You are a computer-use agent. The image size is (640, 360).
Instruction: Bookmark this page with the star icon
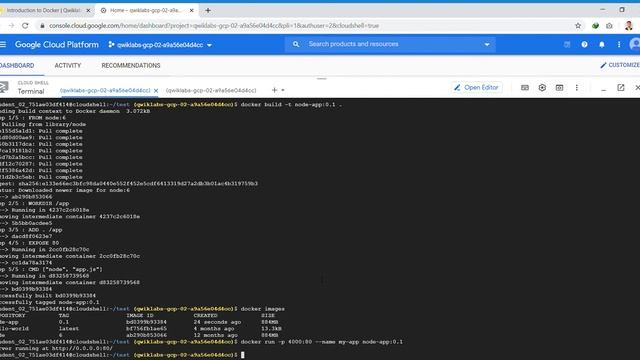578,26
